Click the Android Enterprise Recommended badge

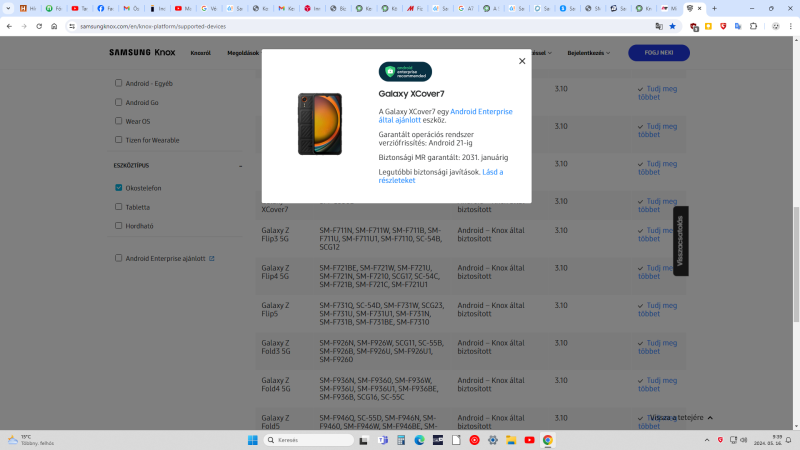click(405, 71)
